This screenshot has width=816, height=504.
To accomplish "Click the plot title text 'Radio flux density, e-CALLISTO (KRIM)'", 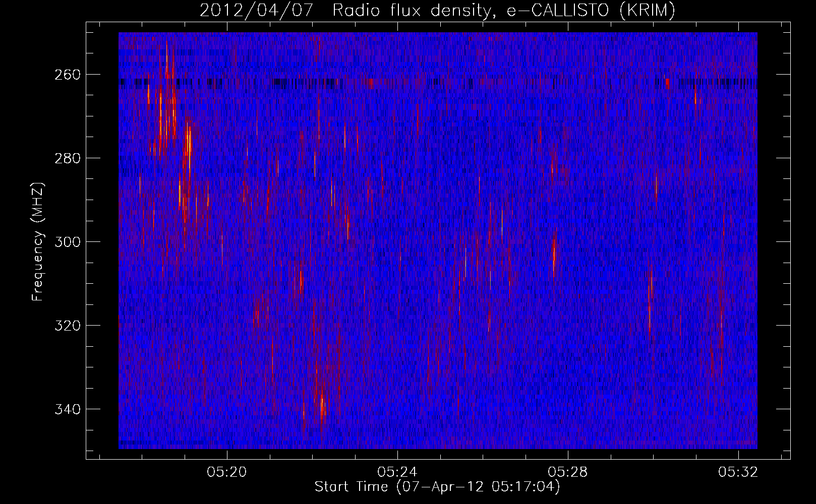I will [x=503, y=11].
